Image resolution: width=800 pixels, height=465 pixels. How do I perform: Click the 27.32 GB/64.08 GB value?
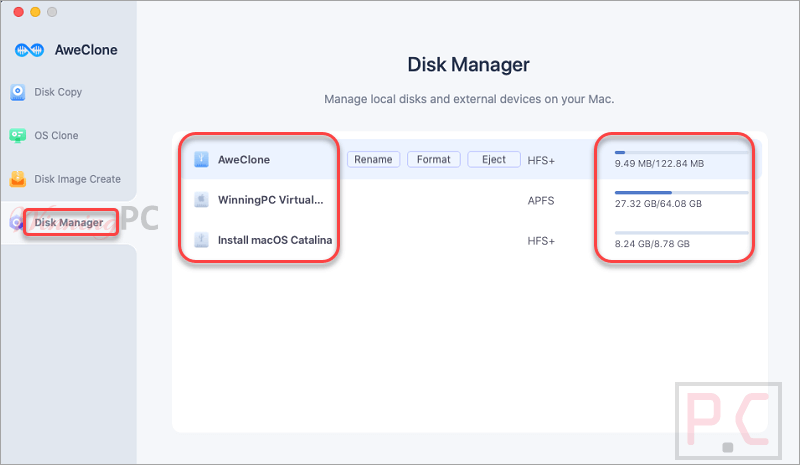[658, 204]
